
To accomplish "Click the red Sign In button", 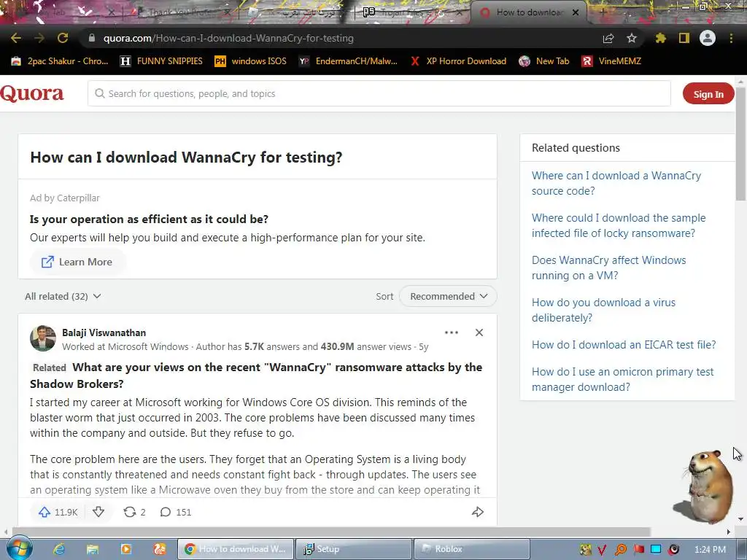I will [x=708, y=94].
